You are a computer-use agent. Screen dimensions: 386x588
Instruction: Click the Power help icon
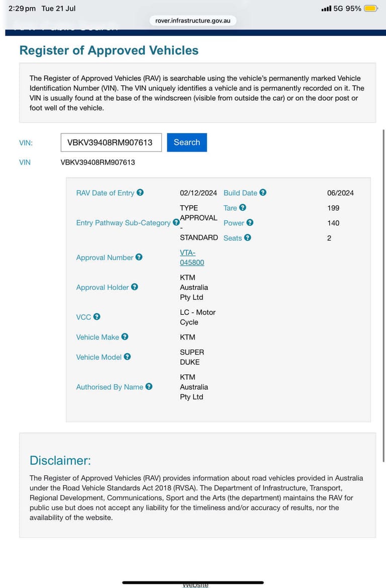pyautogui.click(x=250, y=222)
